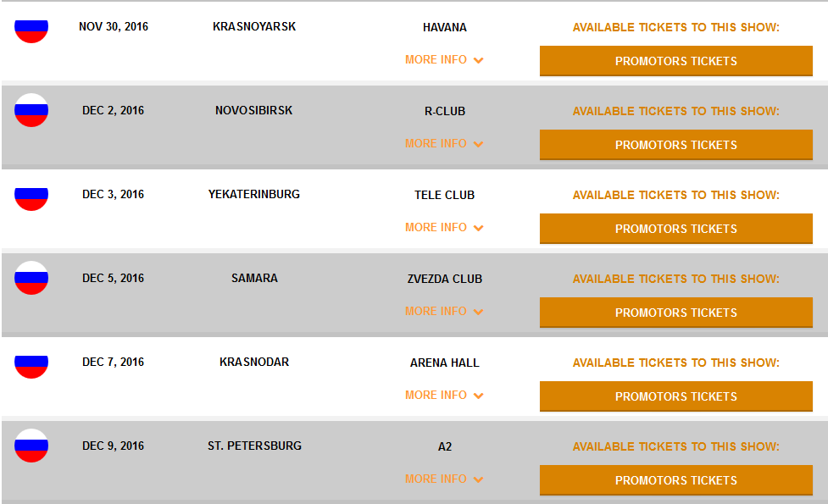This screenshot has height=504, width=828.
Task: Show More Info for Zvezda Club
Action: 443,312
